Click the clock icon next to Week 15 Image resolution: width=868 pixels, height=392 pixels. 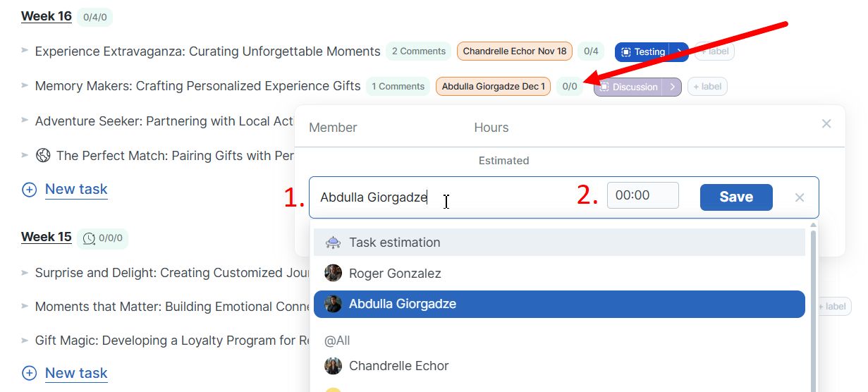(x=89, y=238)
